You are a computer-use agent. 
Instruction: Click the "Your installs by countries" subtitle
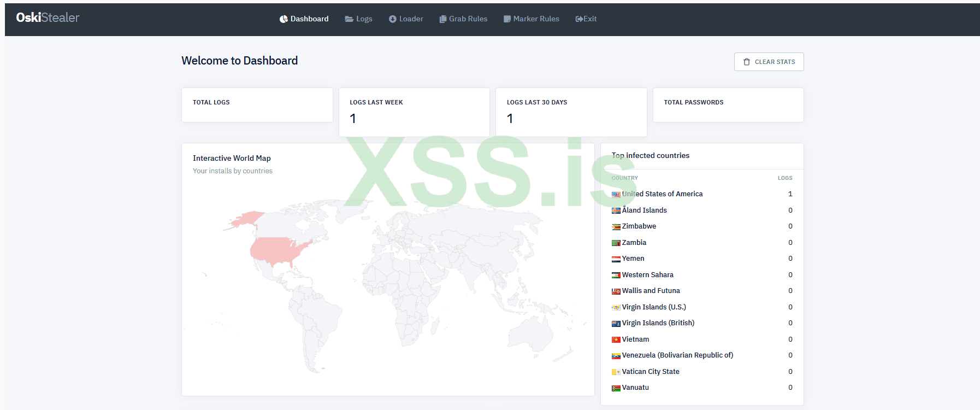point(233,171)
